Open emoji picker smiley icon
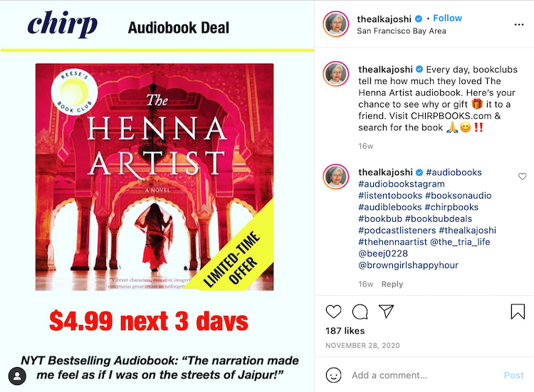534x392 pixels. coord(333,375)
